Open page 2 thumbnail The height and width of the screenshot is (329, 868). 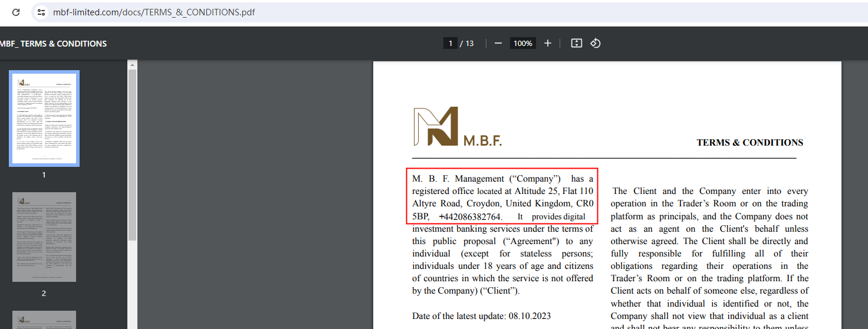point(44,237)
